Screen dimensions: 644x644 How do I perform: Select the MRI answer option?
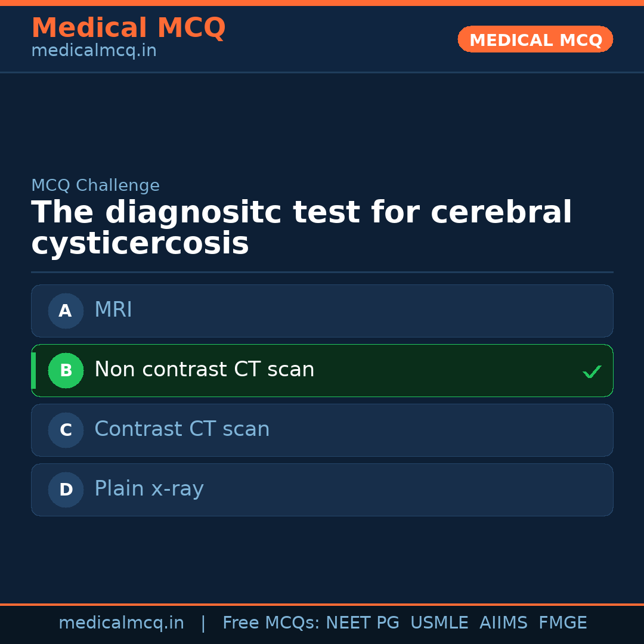point(322,311)
